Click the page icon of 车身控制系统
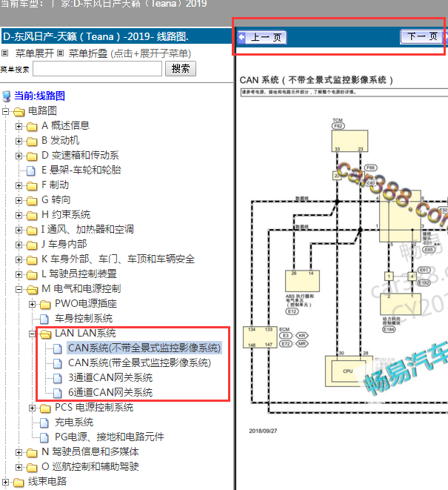Viewport: 448px width, 490px height. 44,319
